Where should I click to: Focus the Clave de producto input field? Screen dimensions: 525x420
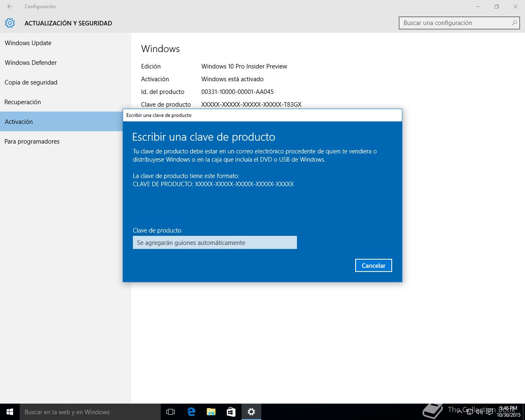(215, 242)
